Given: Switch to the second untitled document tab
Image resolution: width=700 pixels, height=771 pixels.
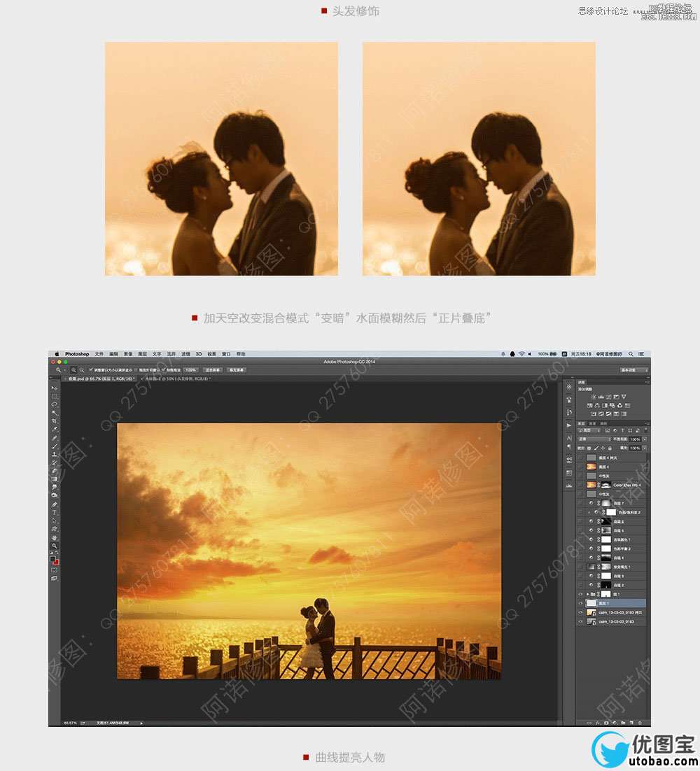Looking at the screenshot, I should click(x=176, y=379).
